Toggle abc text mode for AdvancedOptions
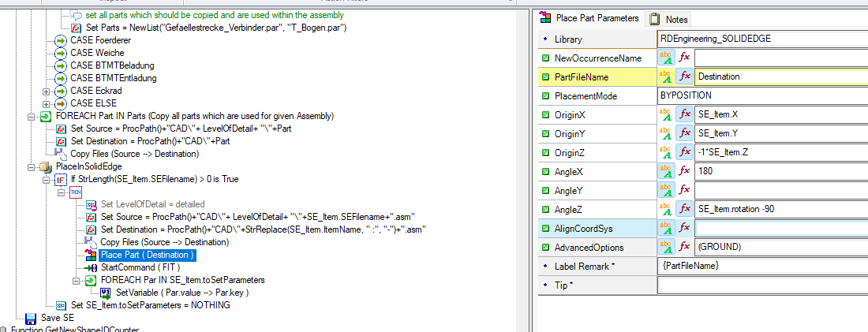This screenshot has height=332, width=868. 666,247
